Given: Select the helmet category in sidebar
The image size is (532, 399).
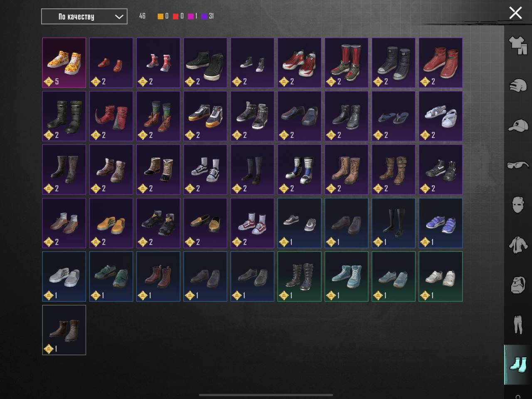Looking at the screenshot, I should pos(517,85).
